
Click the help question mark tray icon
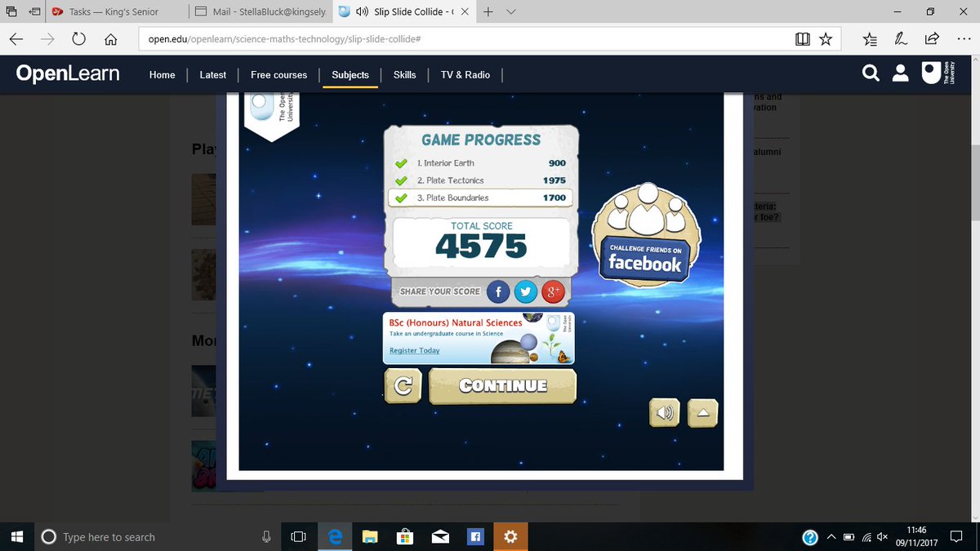coord(810,537)
